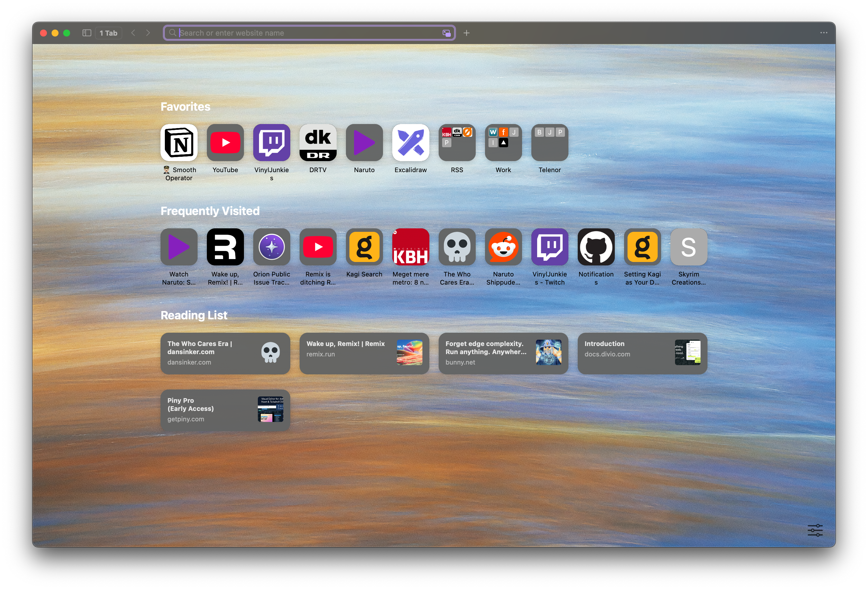The height and width of the screenshot is (590, 868).
Task: Click the picture-in-picture icon in address bar
Action: pyautogui.click(x=446, y=33)
